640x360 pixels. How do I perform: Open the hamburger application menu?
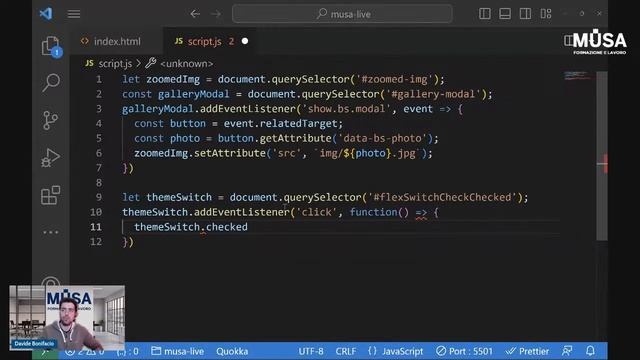click(x=74, y=14)
